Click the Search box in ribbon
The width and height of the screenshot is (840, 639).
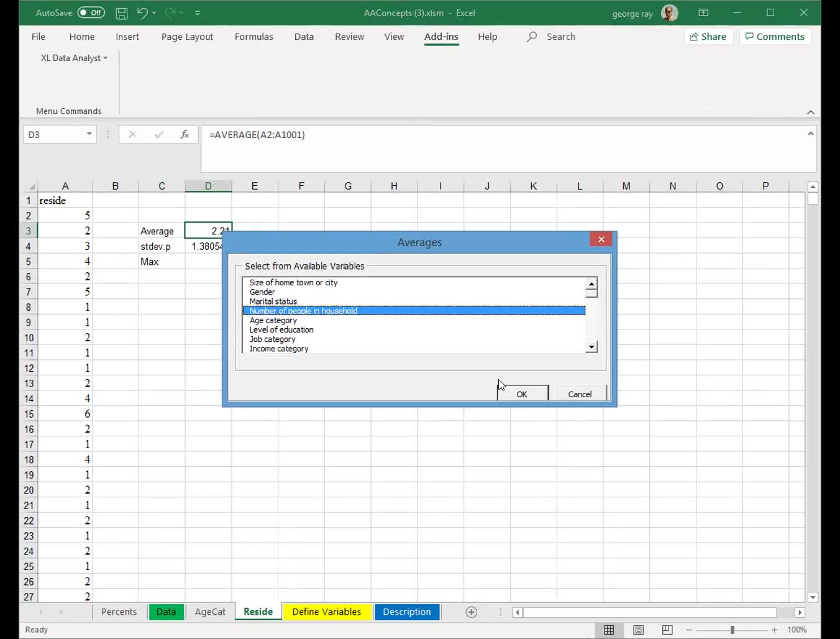pos(552,37)
